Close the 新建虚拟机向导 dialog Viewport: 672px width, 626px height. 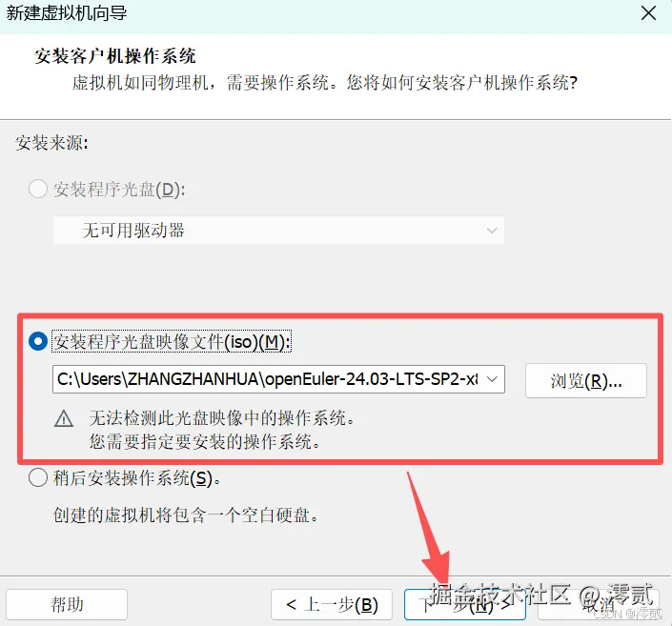coord(648,12)
